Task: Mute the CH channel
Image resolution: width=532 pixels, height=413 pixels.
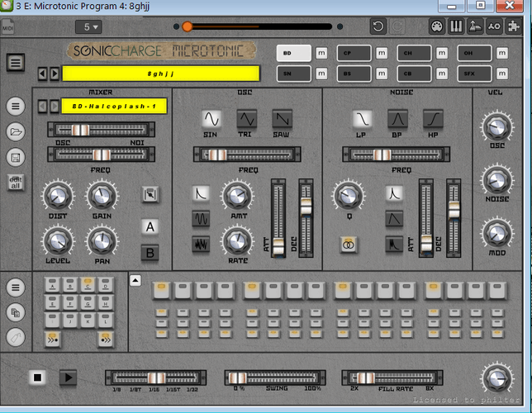Action: tap(442, 53)
